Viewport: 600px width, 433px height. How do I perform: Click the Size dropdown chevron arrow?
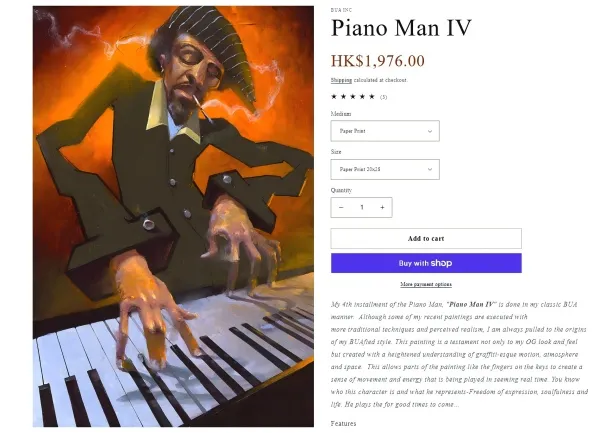pos(430,169)
